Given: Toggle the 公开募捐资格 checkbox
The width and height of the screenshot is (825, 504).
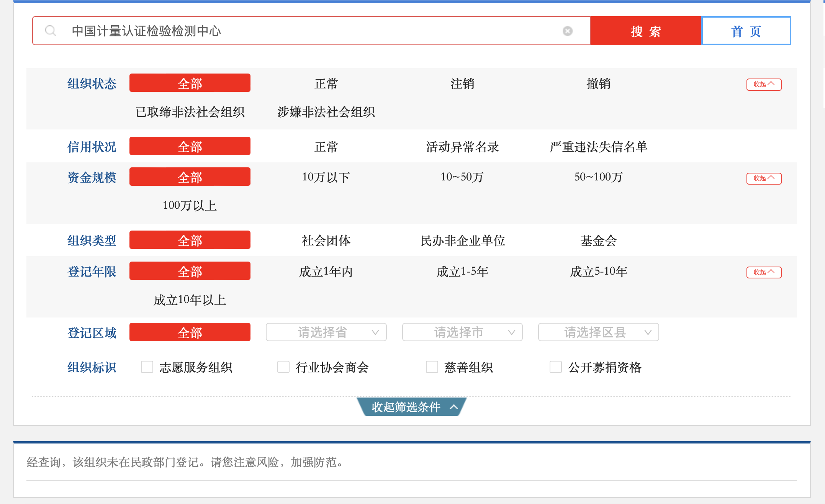Looking at the screenshot, I should pos(556,367).
